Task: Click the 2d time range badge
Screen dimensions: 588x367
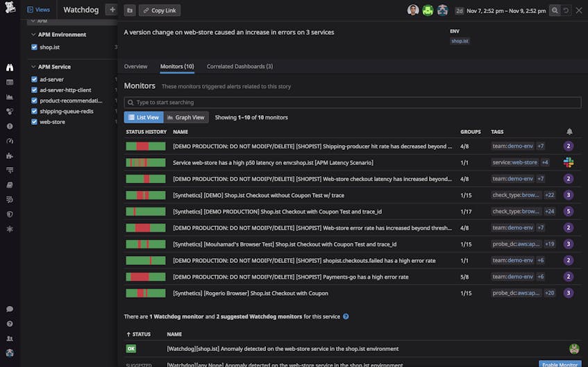Action: click(x=460, y=11)
